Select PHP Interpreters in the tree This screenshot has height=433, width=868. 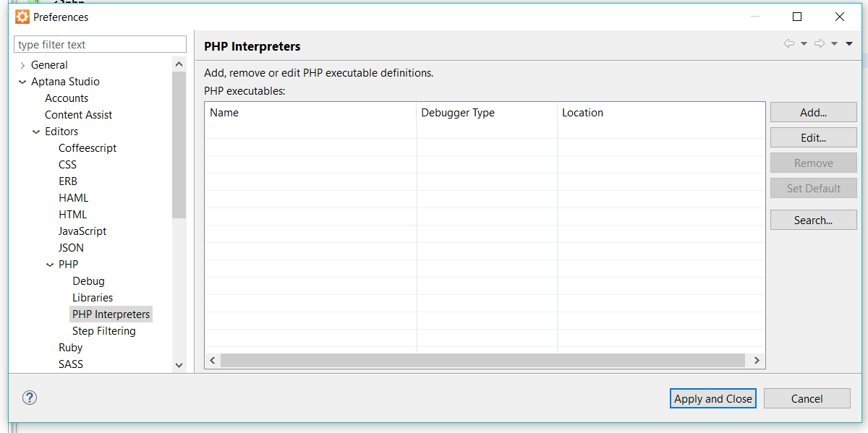click(111, 314)
